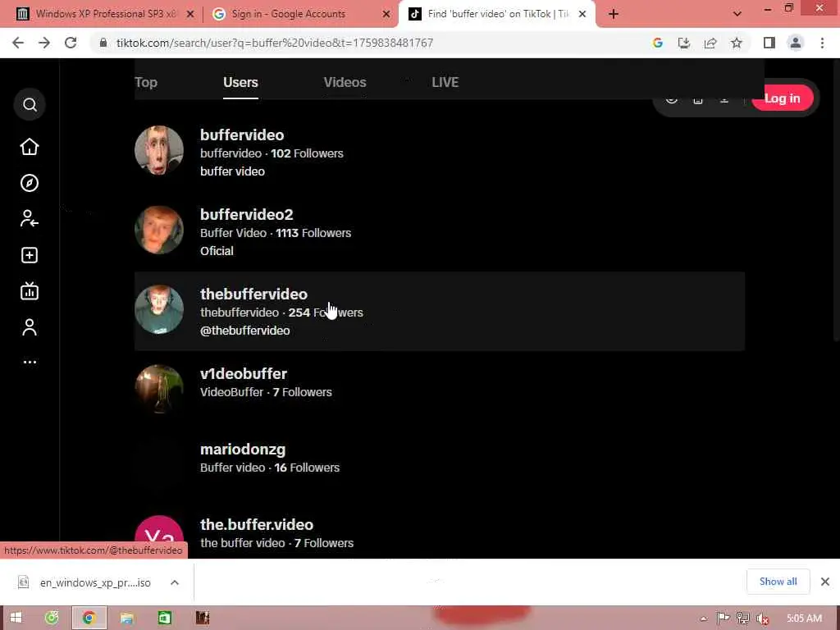This screenshot has width=840, height=630.
Task: Expand en_windows_xp download options arrow
Action: [x=175, y=582]
